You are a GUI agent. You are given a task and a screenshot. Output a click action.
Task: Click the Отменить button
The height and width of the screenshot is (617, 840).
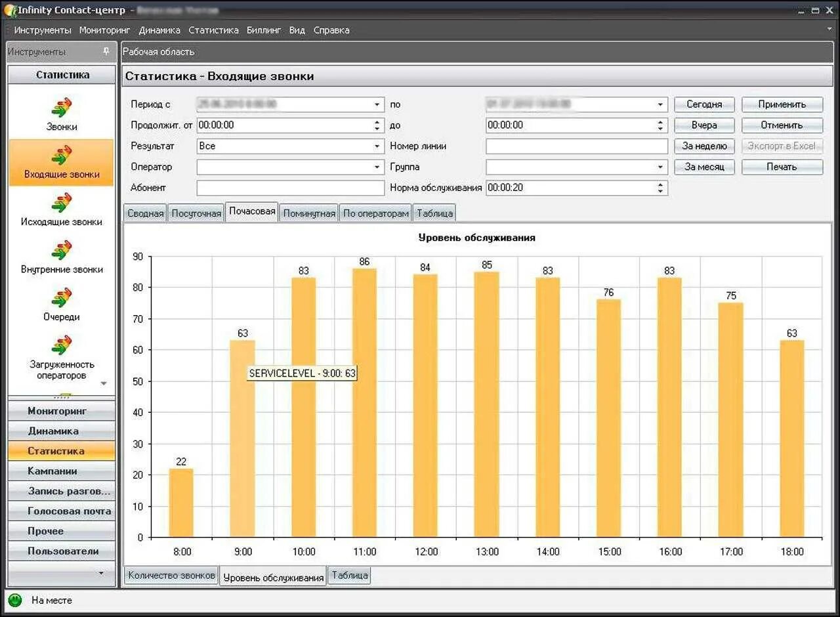pyautogui.click(x=782, y=125)
